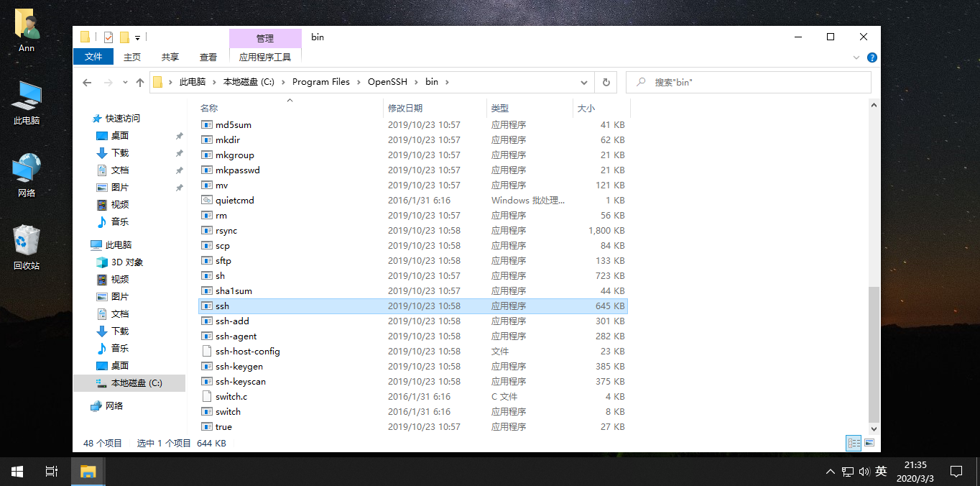The width and height of the screenshot is (980, 486).
Task: Select the 此电脑 desktop icon
Action: pos(27,103)
